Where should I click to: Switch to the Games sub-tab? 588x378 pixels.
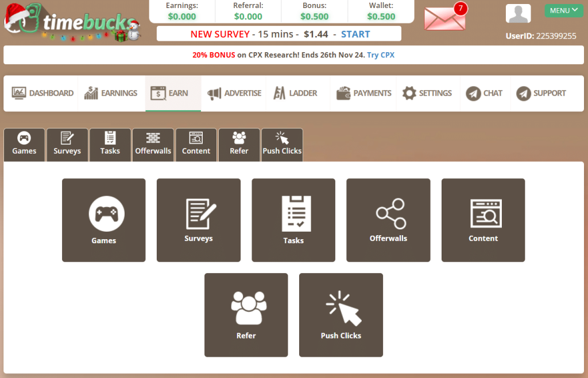click(x=24, y=145)
